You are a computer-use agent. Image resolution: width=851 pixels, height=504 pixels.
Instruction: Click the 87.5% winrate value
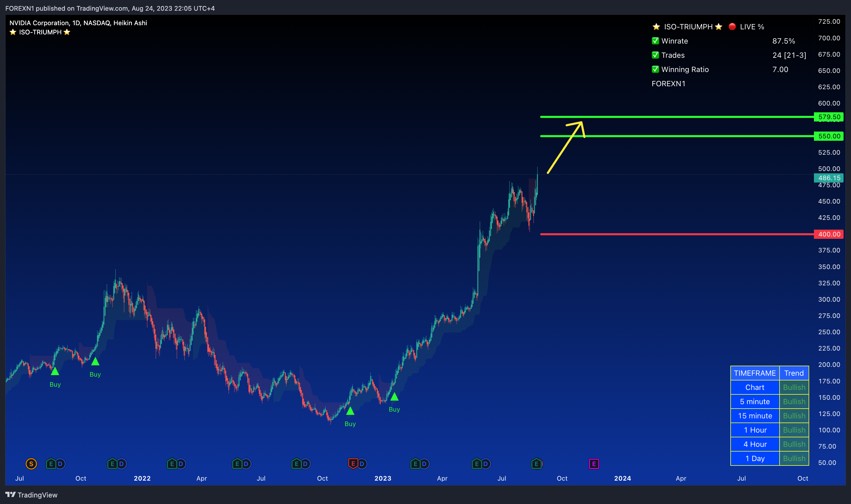784,41
